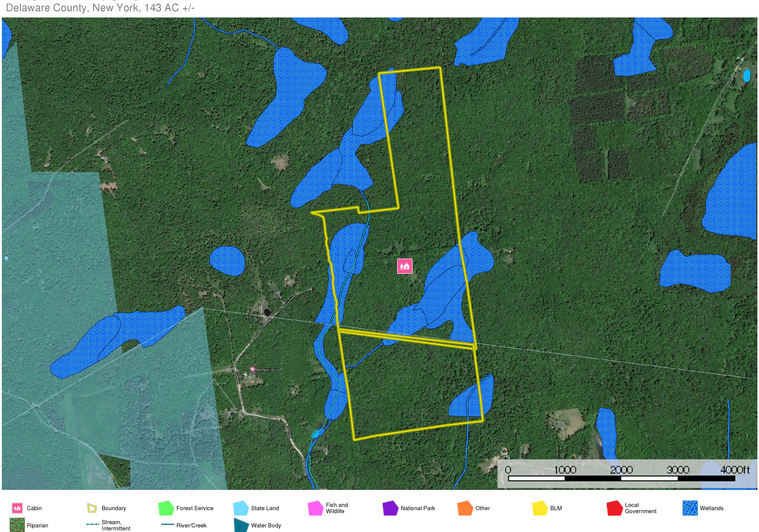Click the River/Creek line legend symbol

pos(167,524)
